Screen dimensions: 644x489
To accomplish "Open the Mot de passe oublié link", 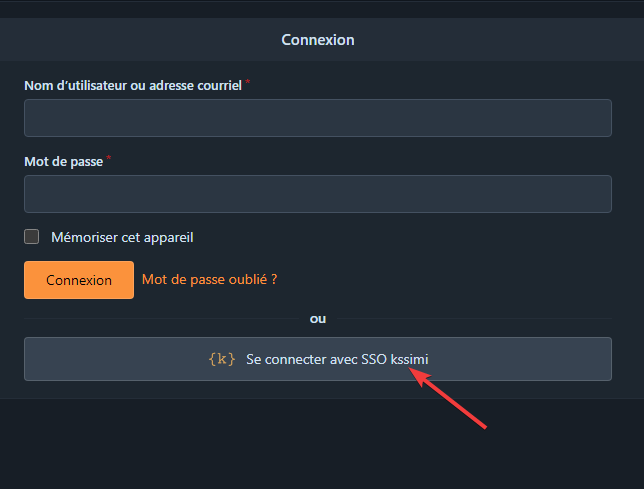I will tap(209, 280).
